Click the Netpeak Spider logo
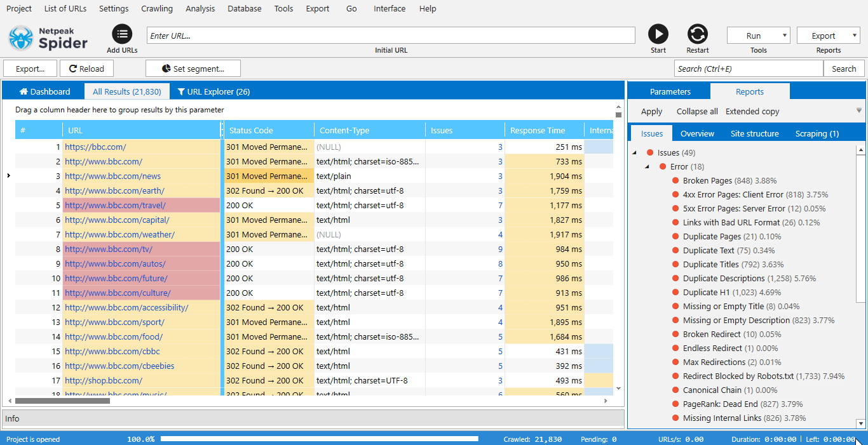 48,38
